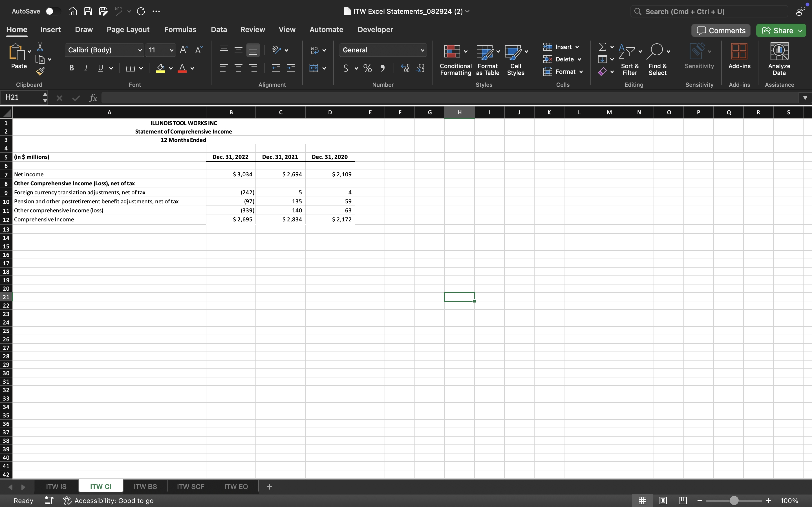
Task: Apply center alignment
Action: (x=239, y=68)
